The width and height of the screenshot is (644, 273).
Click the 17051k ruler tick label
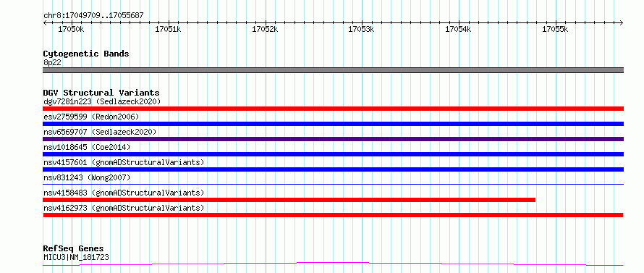point(168,29)
